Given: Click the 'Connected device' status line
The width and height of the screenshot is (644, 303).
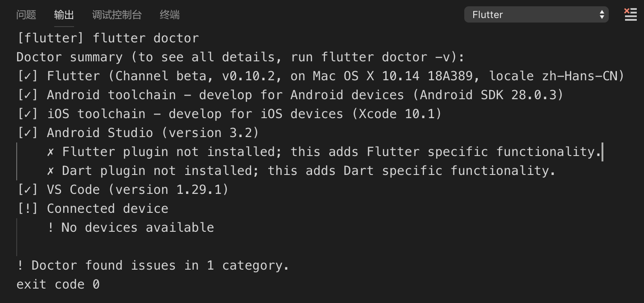Looking at the screenshot, I should point(92,208).
